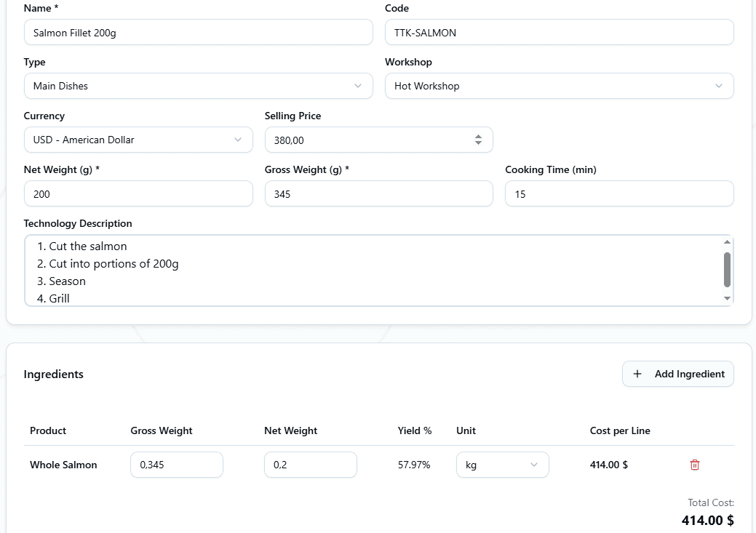This screenshot has height=533, width=756.
Task: Click the Cooking Time field
Action: 618,193
